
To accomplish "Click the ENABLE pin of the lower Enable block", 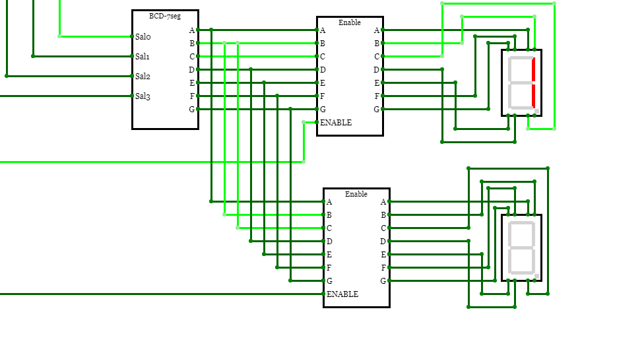I will (324, 294).
